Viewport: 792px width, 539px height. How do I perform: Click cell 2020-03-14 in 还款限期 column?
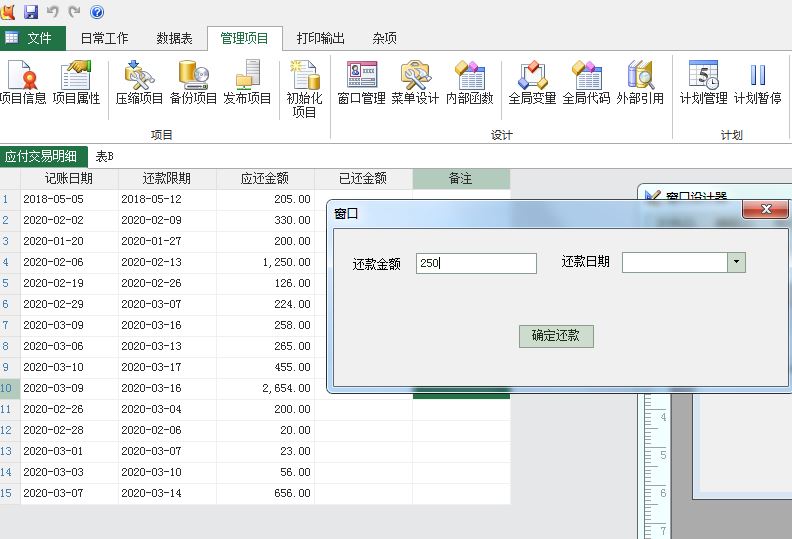[x=167, y=494]
